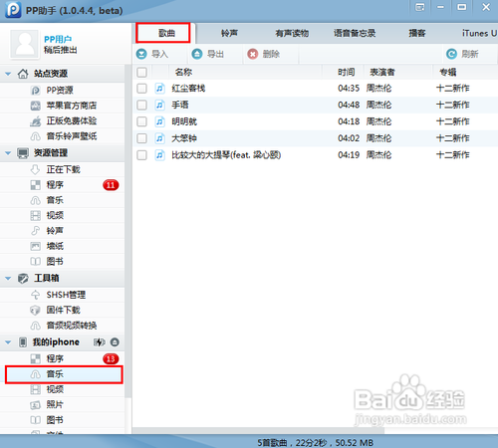Switch to the 播客 tab
Image resolution: width=498 pixels, height=448 pixels.
(x=417, y=33)
